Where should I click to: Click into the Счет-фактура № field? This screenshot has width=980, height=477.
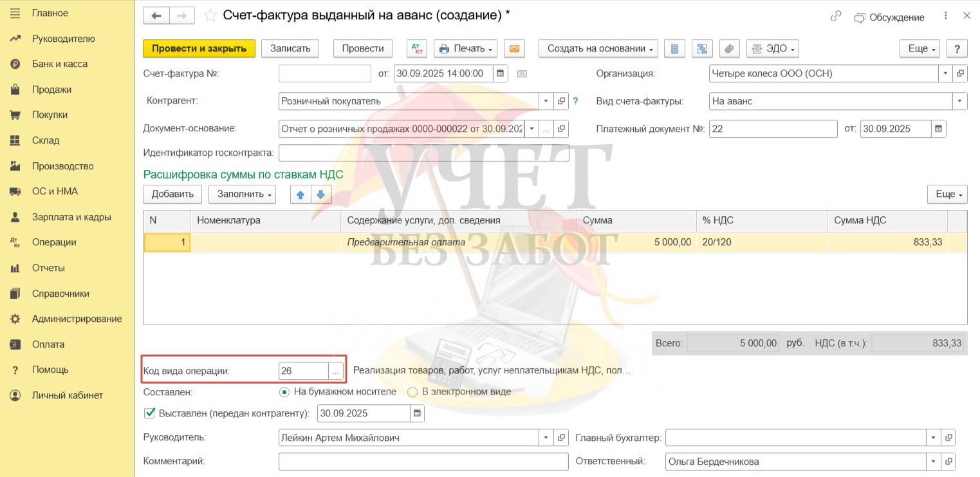tap(325, 73)
